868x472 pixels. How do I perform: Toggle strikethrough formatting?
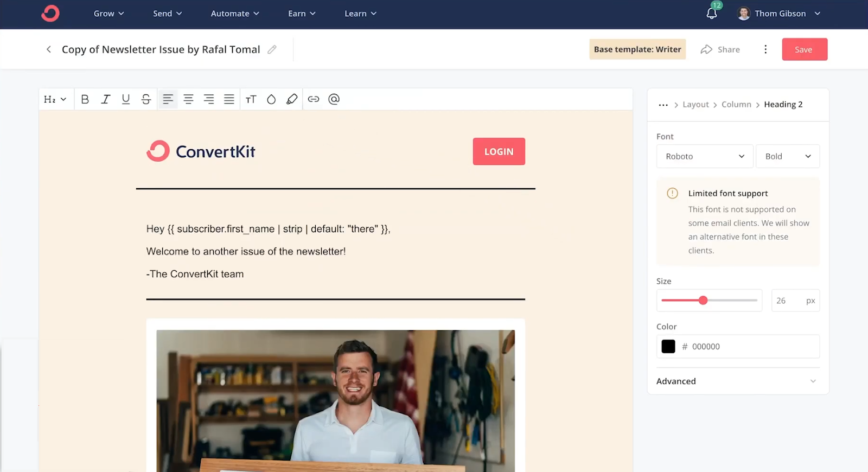click(146, 99)
